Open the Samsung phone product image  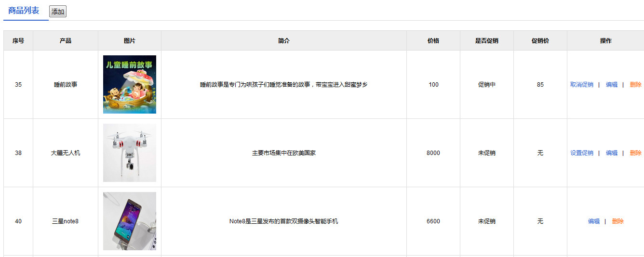coord(130,221)
